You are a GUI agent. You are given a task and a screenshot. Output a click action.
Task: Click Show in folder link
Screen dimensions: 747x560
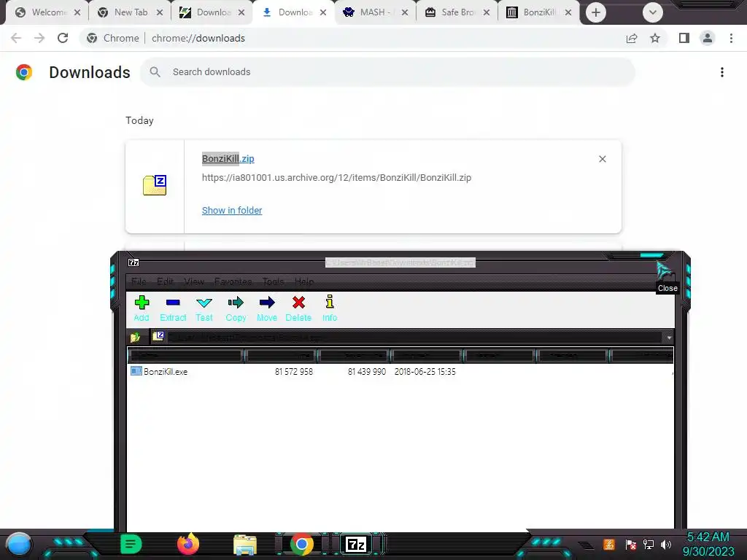pos(232,210)
